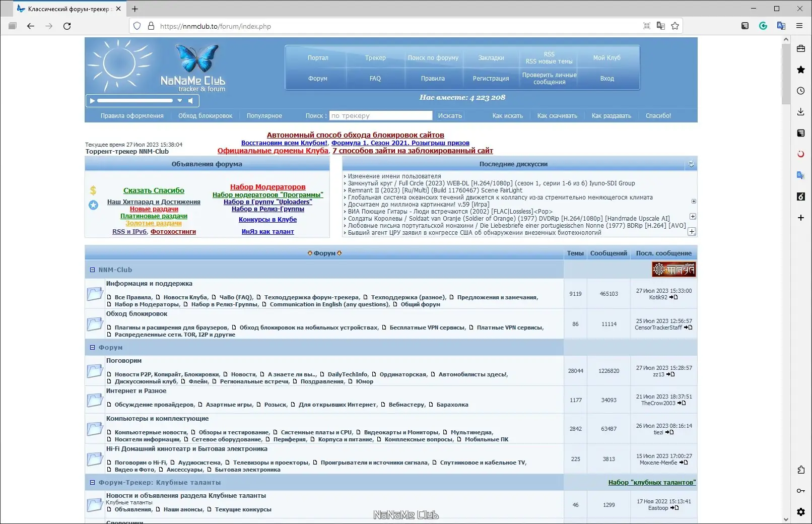This screenshot has width=812, height=524.
Task: Click the folder icon beside Поговорим forum
Action: coord(95,371)
